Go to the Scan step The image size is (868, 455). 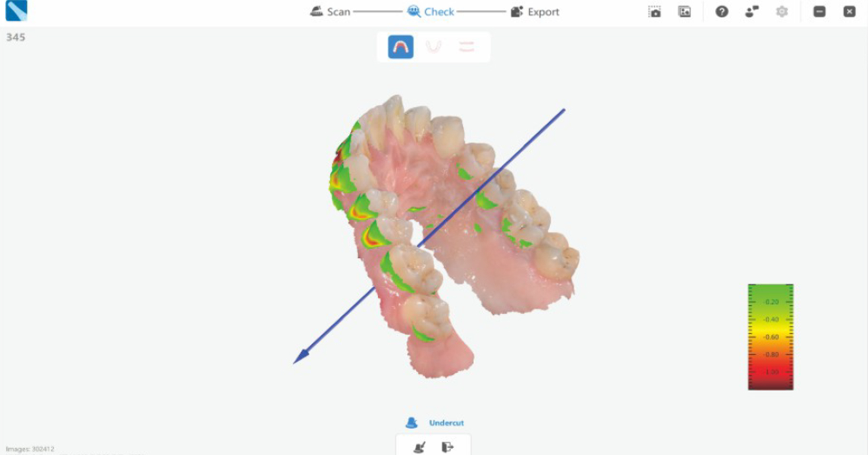(x=330, y=12)
